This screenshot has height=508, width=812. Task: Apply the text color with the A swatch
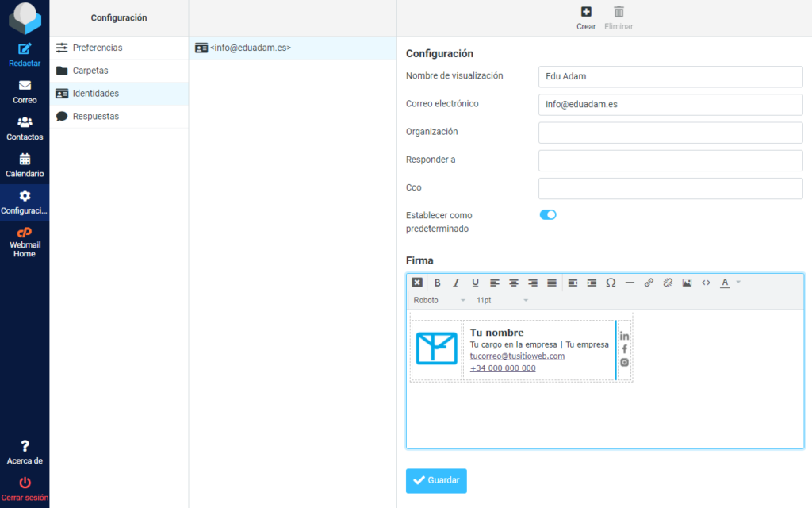(x=725, y=283)
